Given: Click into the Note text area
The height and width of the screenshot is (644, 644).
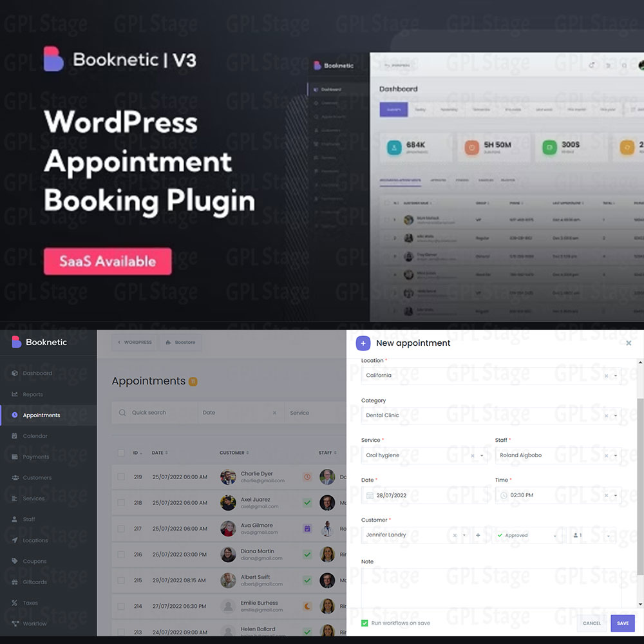Looking at the screenshot, I should tap(491, 587).
